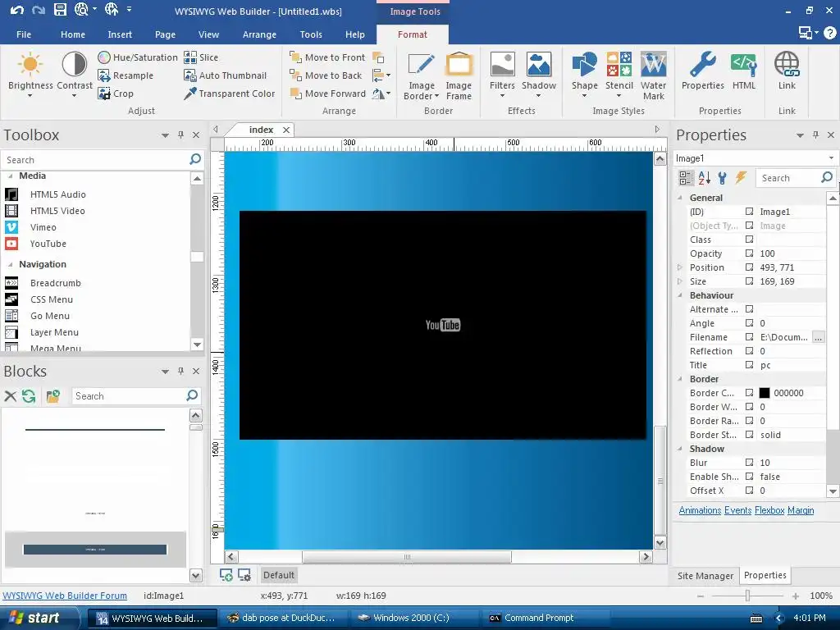This screenshot has height=630, width=840.
Task: Open the File menu
Action: 24,34
